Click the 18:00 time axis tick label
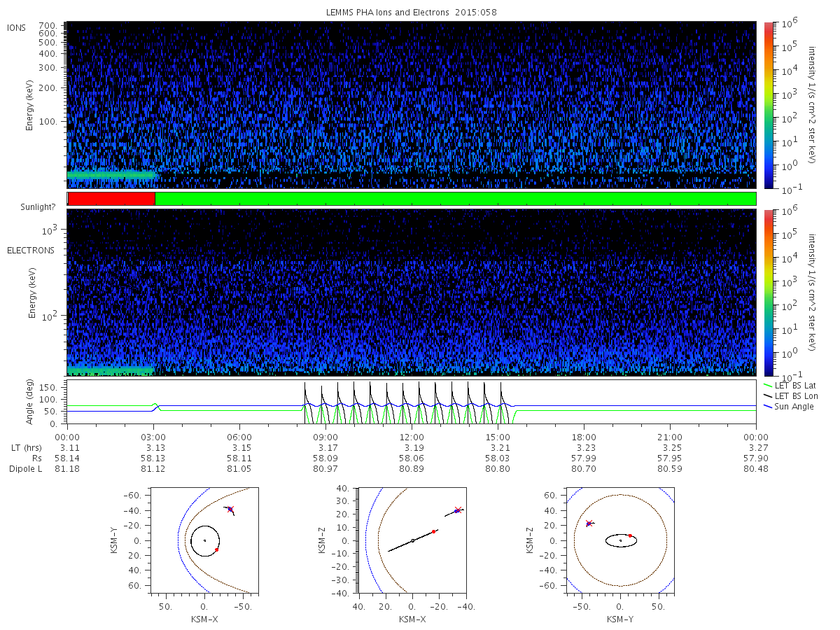 (584, 435)
